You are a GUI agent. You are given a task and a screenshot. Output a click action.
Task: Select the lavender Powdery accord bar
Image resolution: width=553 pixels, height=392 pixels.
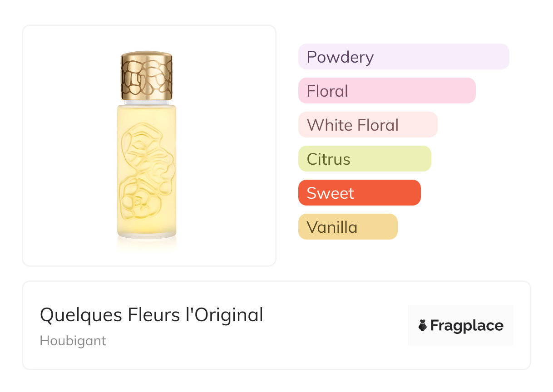(404, 57)
